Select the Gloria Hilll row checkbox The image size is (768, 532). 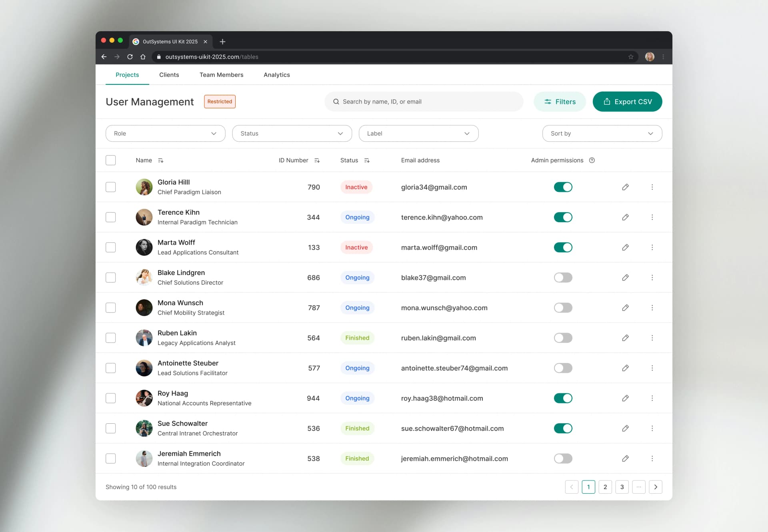pyautogui.click(x=111, y=187)
